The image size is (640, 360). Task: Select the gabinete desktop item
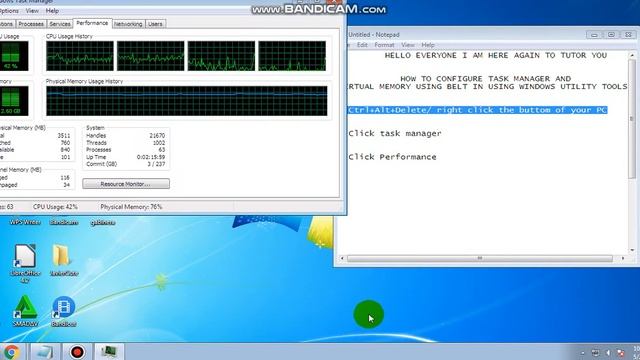coord(102,222)
